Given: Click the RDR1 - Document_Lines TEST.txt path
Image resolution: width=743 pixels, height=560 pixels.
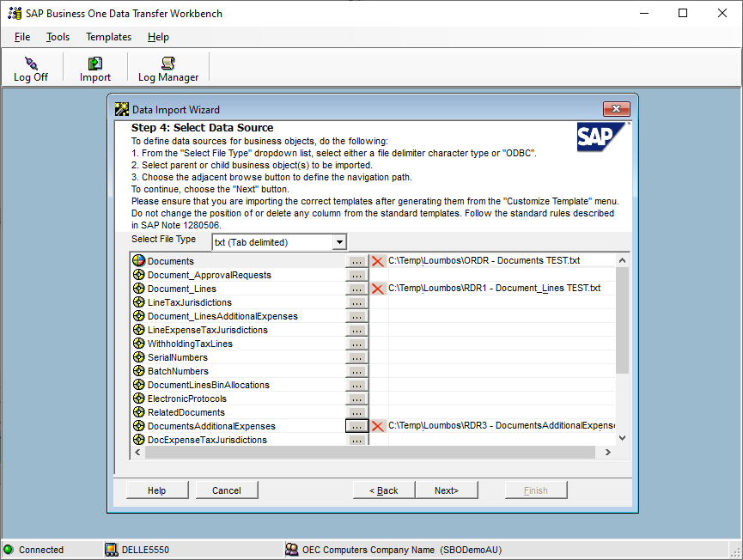Looking at the screenshot, I should coord(494,288).
